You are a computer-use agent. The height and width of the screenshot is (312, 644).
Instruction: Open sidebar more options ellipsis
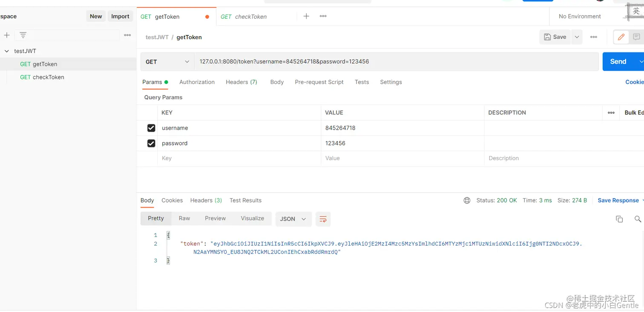coord(127,35)
